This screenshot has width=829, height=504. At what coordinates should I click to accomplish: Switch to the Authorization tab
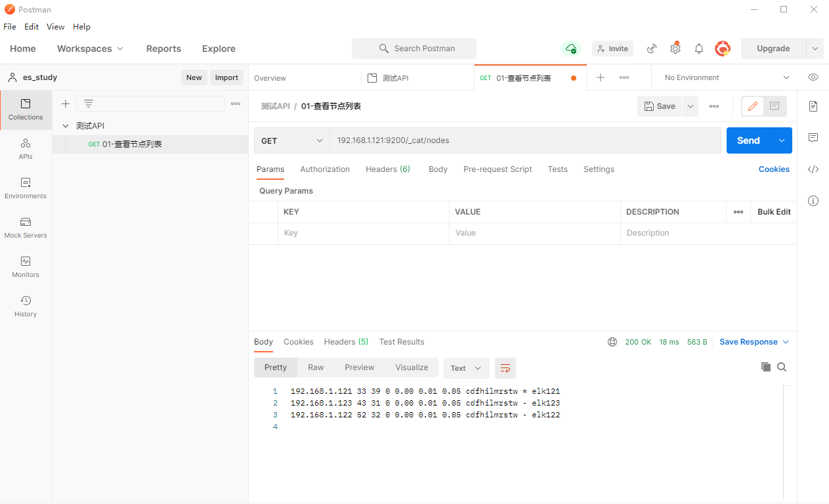[x=325, y=169]
